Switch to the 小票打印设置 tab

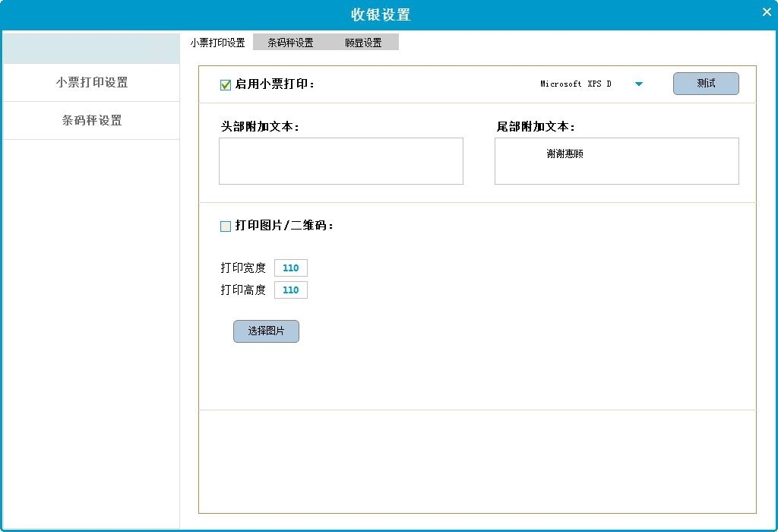pyautogui.click(x=217, y=43)
